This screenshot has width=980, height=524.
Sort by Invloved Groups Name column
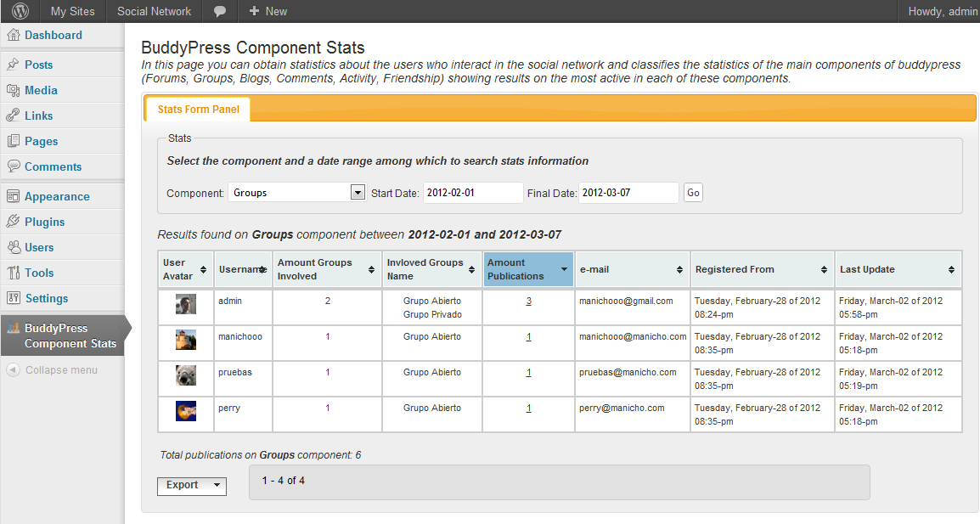[432, 269]
